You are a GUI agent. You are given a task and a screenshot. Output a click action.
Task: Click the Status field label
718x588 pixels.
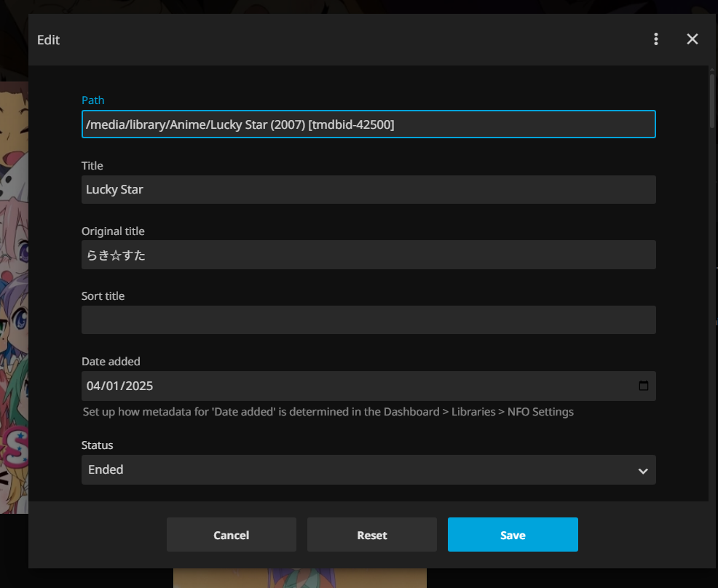click(x=98, y=445)
